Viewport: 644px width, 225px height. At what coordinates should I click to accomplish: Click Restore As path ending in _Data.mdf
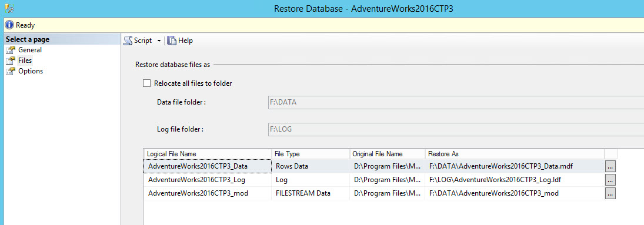(515, 166)
